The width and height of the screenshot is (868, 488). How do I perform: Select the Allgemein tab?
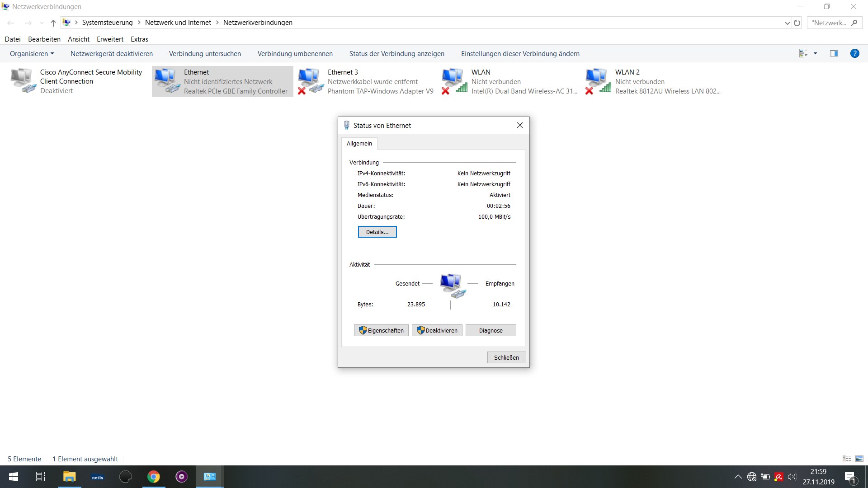[359, 143]
